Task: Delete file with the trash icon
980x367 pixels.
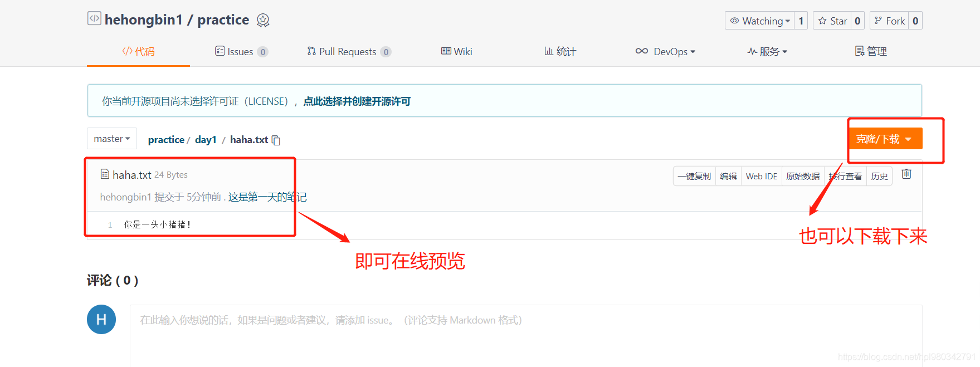Action: 906,174
